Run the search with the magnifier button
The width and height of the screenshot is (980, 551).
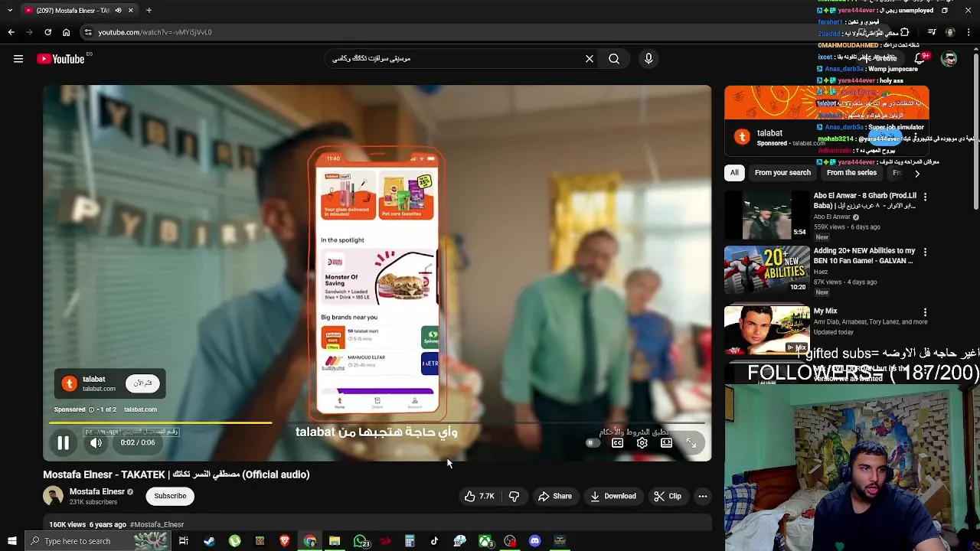point(614,59)
